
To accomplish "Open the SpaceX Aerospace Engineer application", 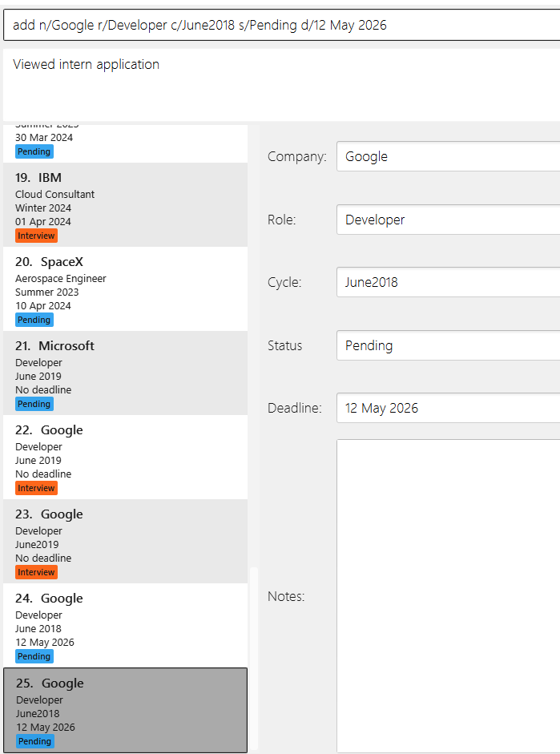I will tap(126, 289).
